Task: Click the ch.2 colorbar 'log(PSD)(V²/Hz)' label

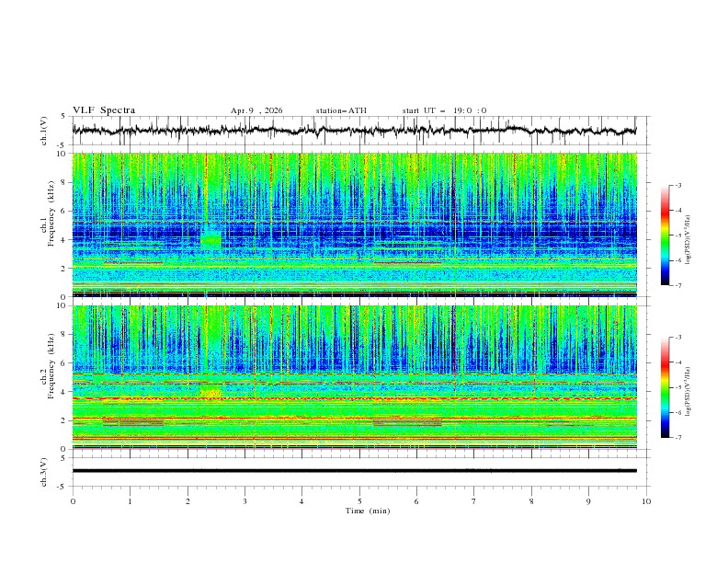Action: [x=688, y=391]
